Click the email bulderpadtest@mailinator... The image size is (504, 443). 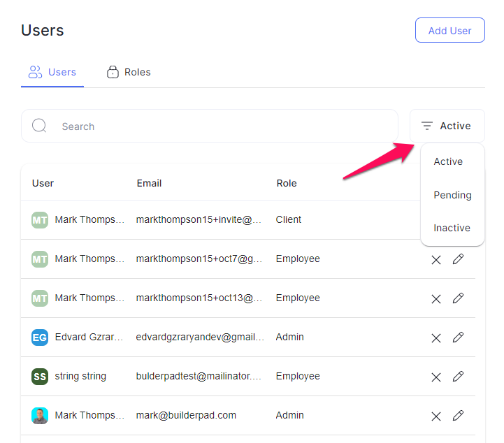coord(199,376)
